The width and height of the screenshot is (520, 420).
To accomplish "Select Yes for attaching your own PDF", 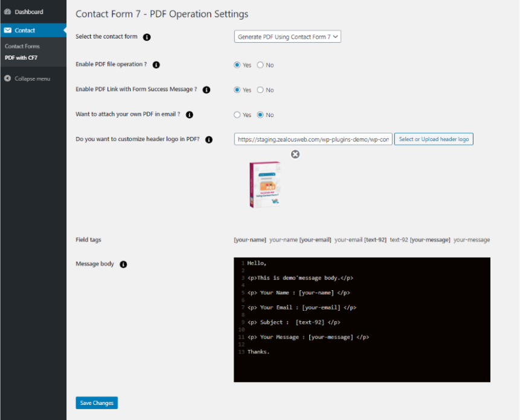I will (237, 115).
